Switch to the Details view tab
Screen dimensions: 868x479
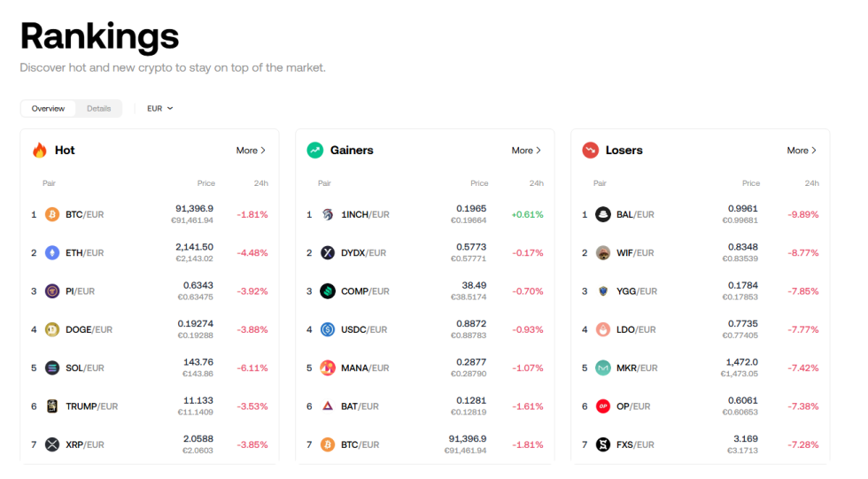click(99, 109)
